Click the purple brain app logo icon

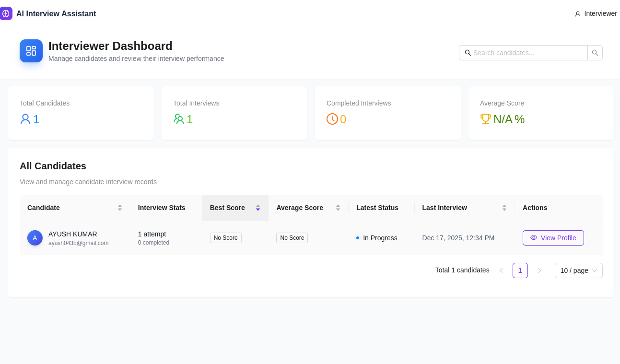click(x=6, y=13)
